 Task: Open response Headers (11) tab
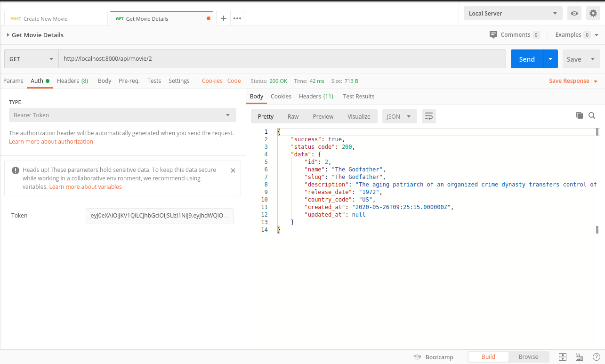coord(316,96)
